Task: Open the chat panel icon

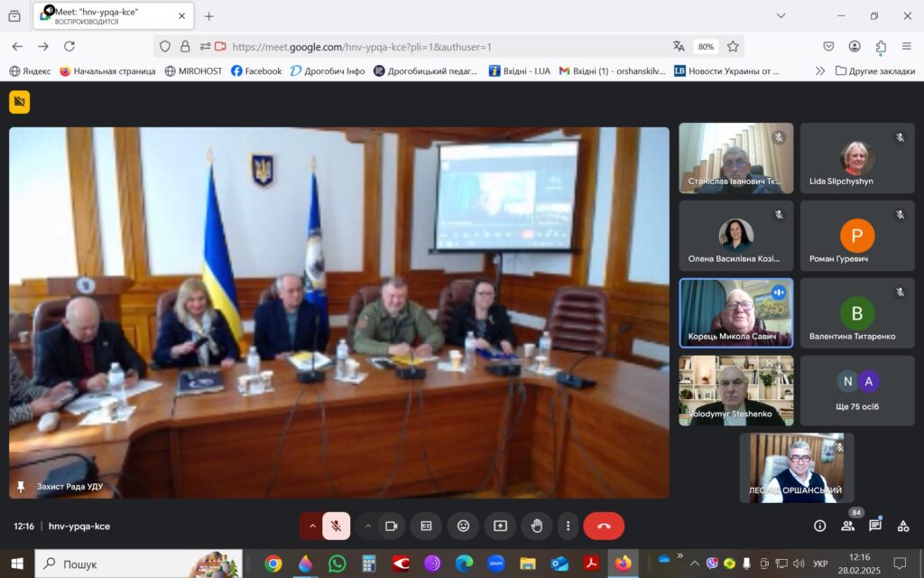Action: tap(874, 526)
